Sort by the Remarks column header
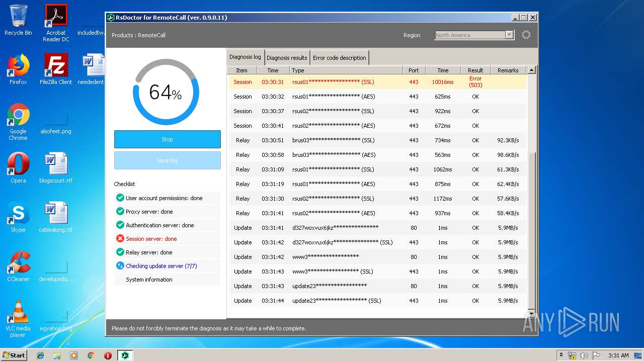This screenshot has width=644, height=362. [x=508, y=70]
